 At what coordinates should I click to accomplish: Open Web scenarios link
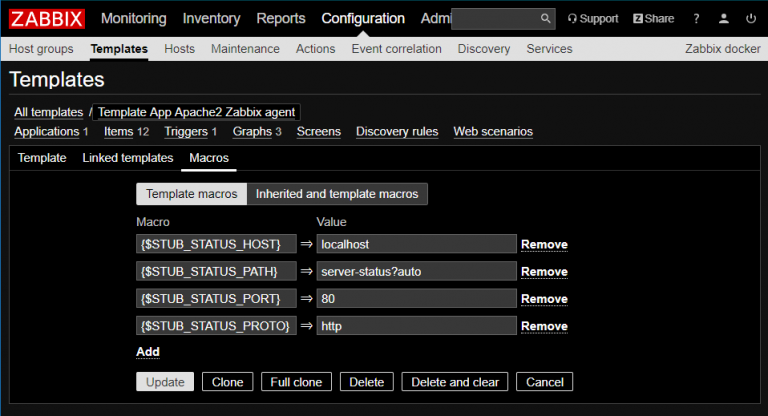[x=493, y=132]
